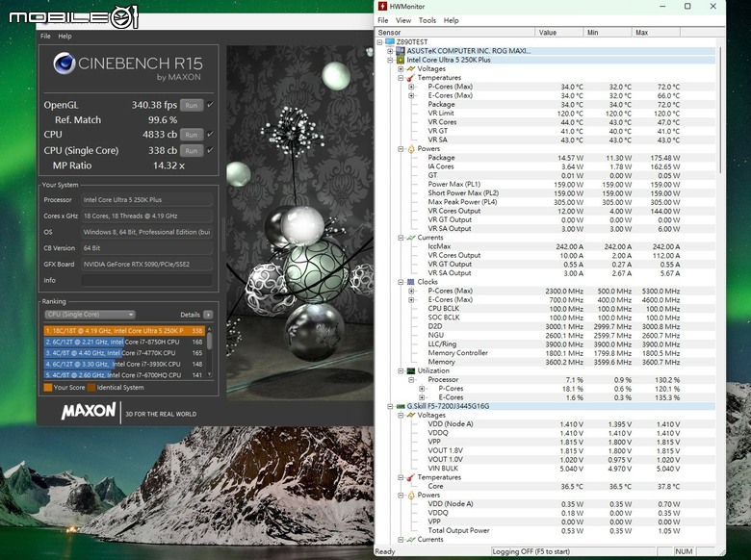The width and height of the screenshot is (751, 560).
Task: Open the Help menu in Cinebench
Action: [65, 36]
